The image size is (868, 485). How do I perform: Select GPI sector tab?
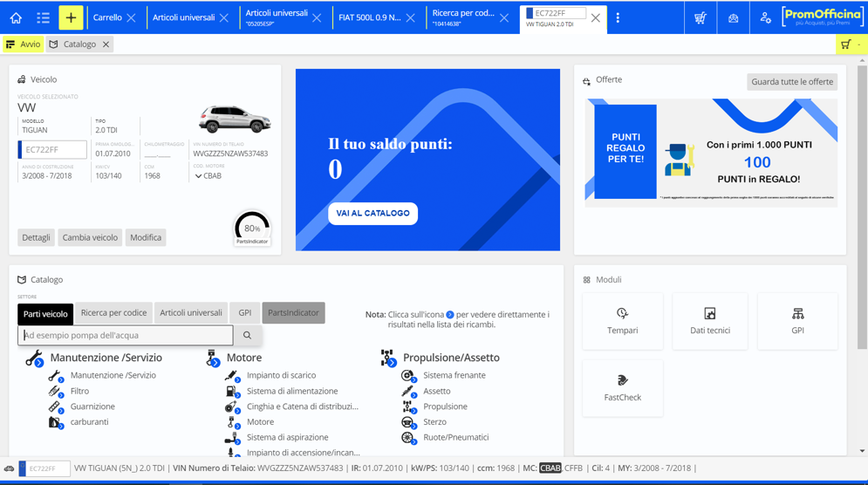pos(244,313)
